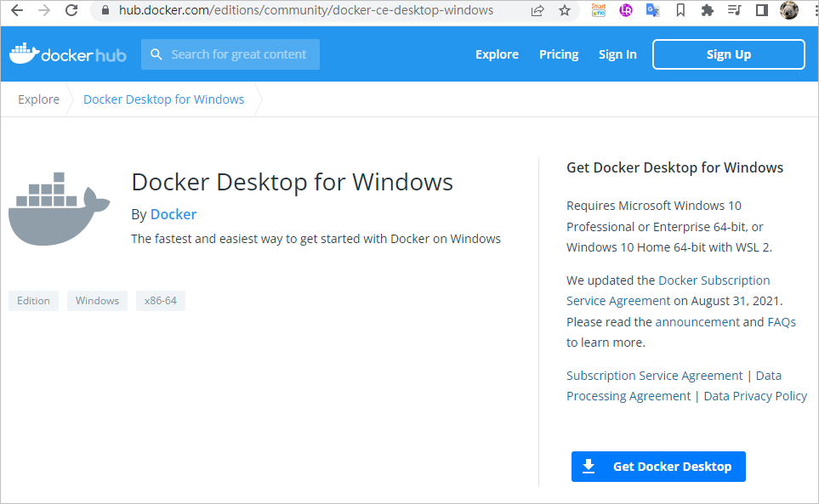Click the Docker Desktop for Windows page title
819x504 pixels.
click(292, 182)
